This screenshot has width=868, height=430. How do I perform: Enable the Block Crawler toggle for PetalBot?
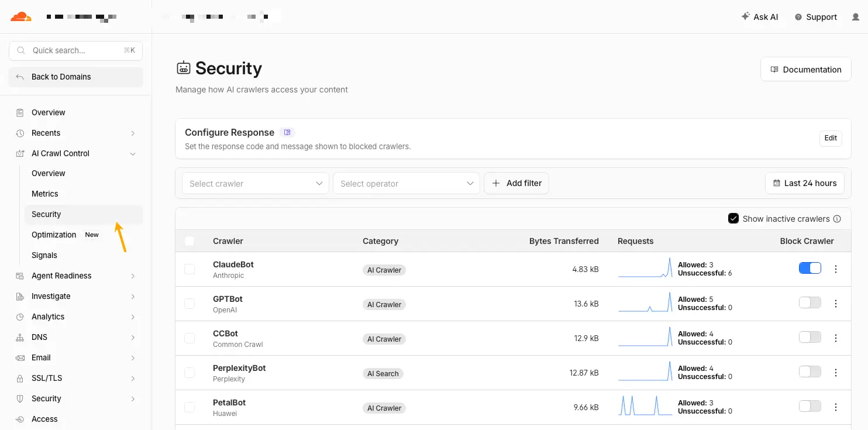pos(810,407)
